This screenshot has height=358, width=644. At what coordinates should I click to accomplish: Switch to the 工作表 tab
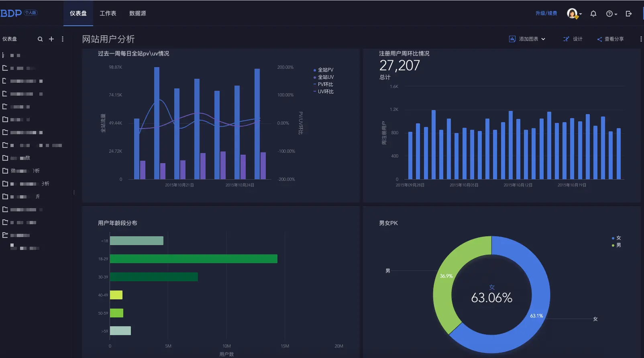108,13
